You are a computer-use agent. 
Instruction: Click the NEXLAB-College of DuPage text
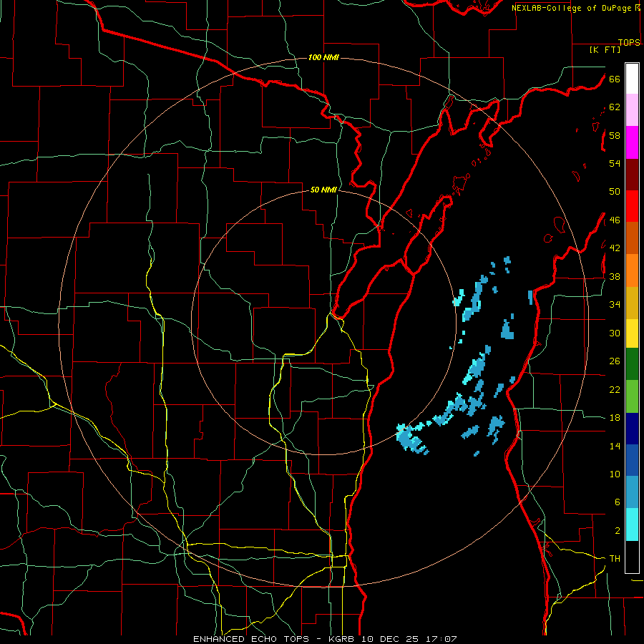click(x=571, y=8)
